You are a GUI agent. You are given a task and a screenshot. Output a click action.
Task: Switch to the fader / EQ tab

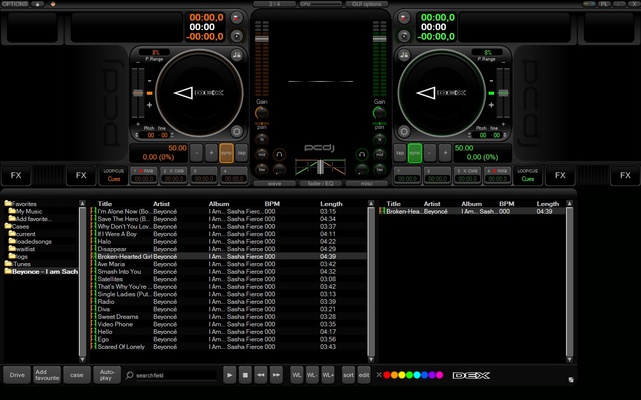coord(320,184)
